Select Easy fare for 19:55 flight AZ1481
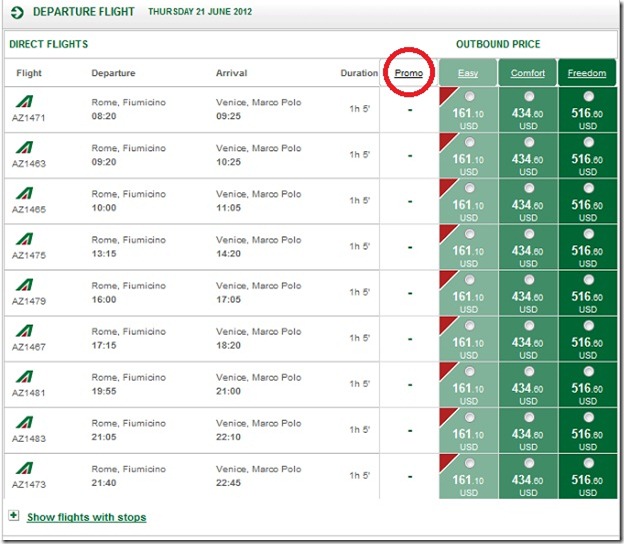Screen dimensions: 624x544 click(470, 371)
